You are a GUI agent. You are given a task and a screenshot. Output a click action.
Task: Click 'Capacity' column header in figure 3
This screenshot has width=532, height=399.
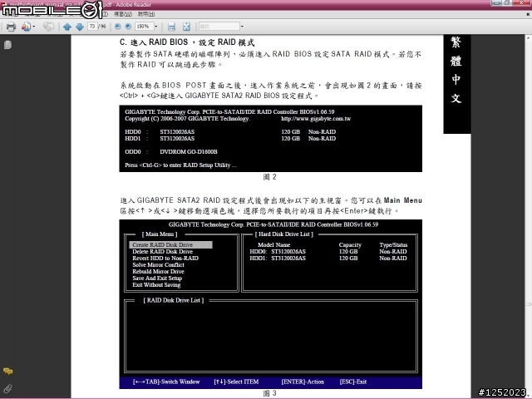(x=350, y=244)
